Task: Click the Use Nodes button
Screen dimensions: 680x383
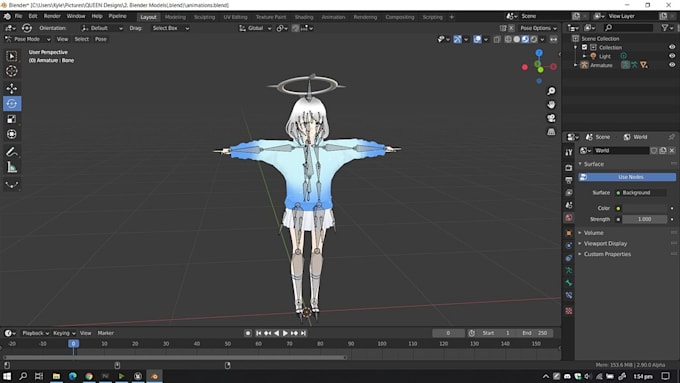Action: click(627, 177)
